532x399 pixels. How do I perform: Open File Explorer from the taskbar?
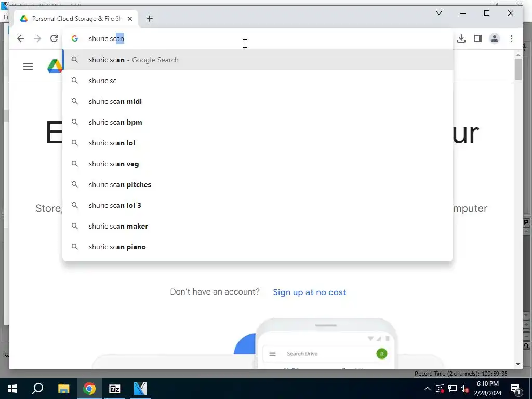(63, 389)
